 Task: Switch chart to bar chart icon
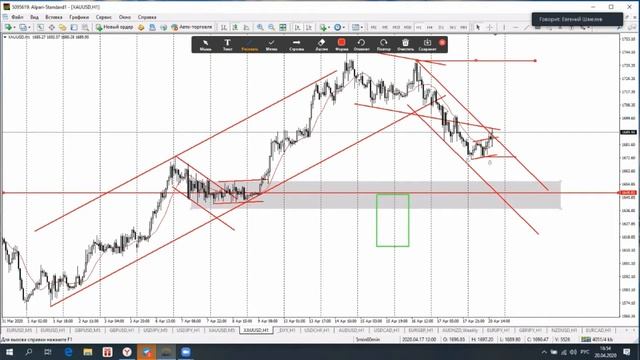[224, 27]
